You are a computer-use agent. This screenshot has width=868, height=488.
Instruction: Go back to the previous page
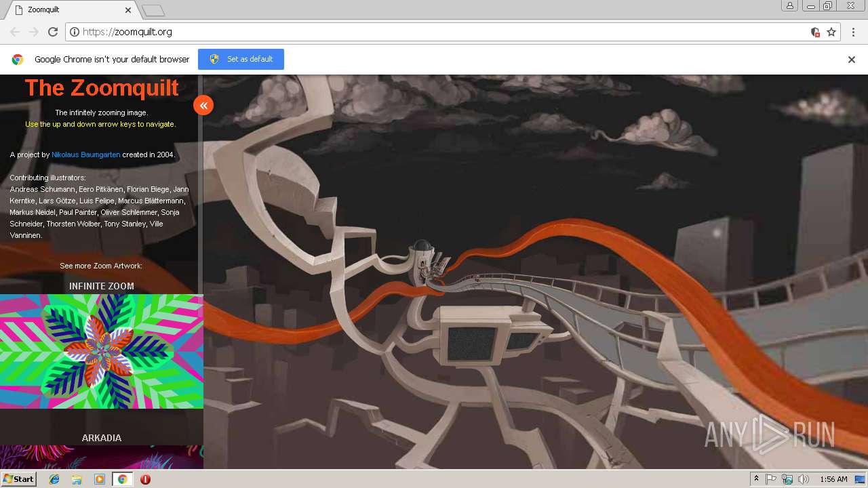15,32
